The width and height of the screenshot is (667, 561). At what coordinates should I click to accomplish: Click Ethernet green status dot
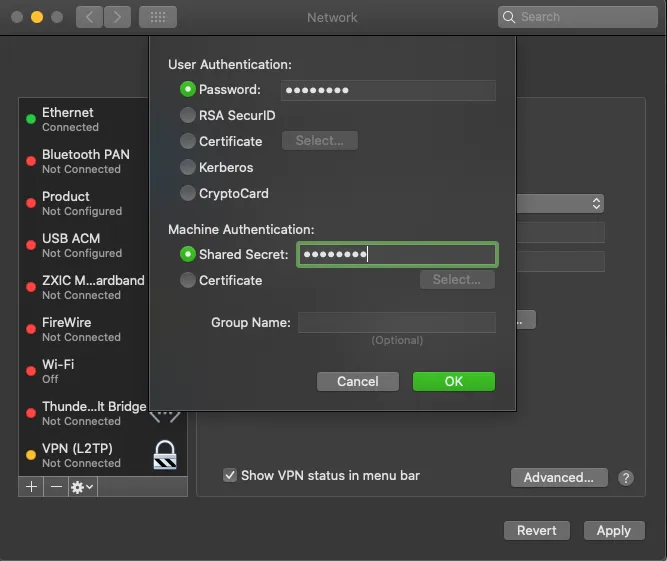click(x=31, y=119)
